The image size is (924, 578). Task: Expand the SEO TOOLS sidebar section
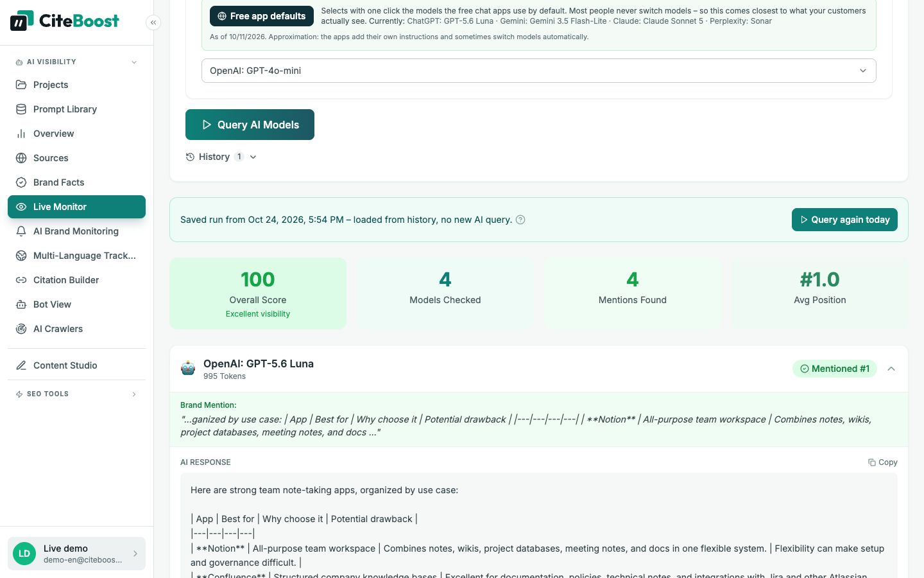[134, 394]
